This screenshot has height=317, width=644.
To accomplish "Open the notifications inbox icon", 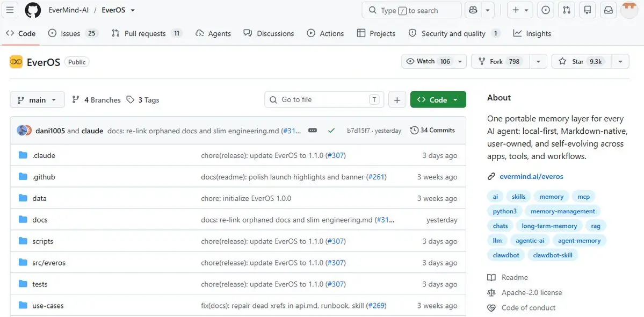I will click(x=608, y=10).
